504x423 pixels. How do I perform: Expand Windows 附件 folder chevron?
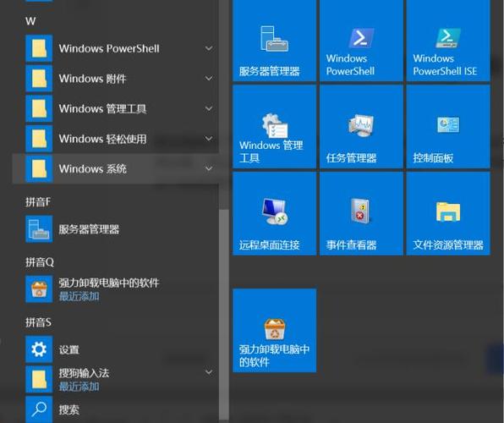[209, 79]
